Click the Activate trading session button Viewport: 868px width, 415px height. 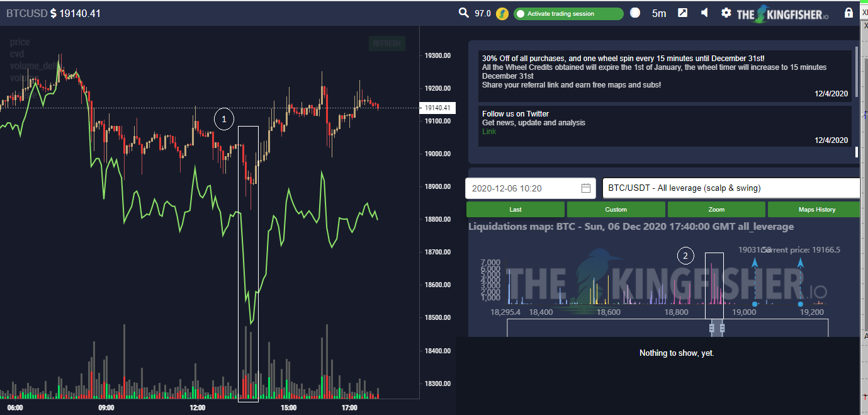568,13
